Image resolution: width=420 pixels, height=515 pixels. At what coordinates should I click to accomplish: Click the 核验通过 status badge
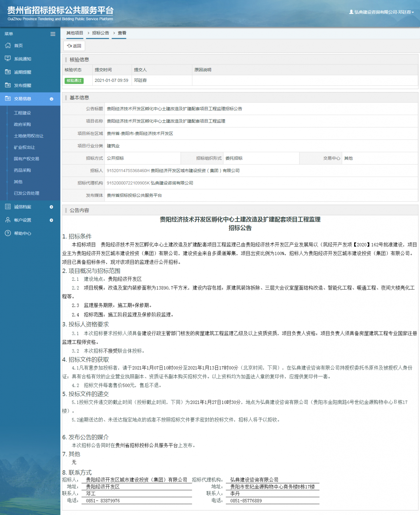tap(74, 81)
